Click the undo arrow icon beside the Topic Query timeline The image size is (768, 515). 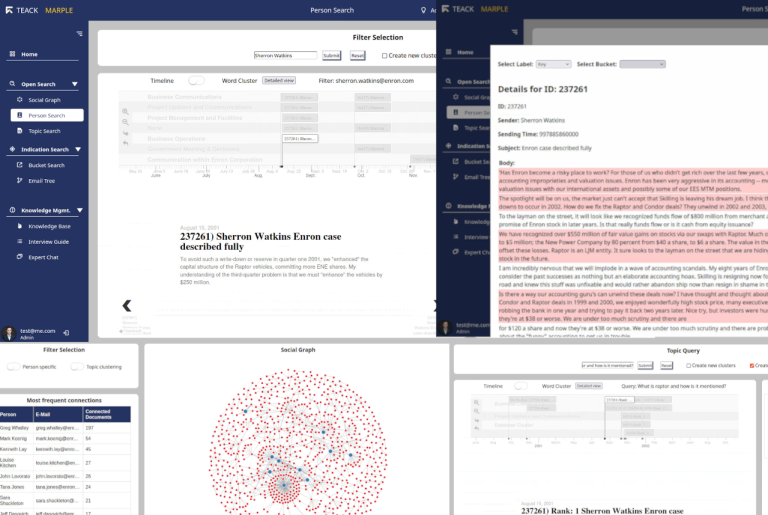click(476, 428)
